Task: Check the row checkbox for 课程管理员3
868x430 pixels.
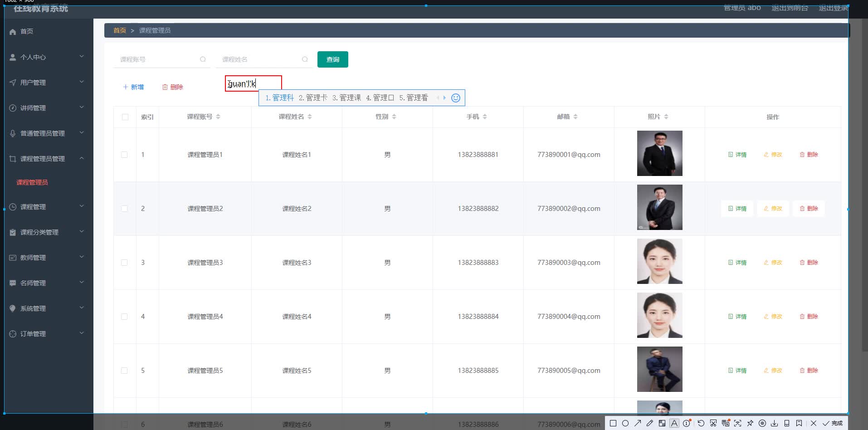Action: [125, 262]
